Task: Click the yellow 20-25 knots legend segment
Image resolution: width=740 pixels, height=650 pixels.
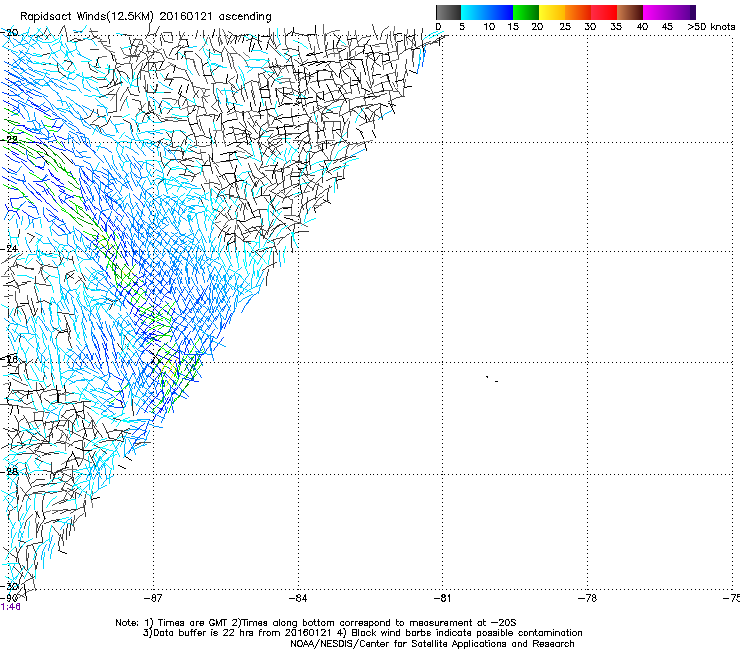Action: pyautogui.click(x=552, y=12)
